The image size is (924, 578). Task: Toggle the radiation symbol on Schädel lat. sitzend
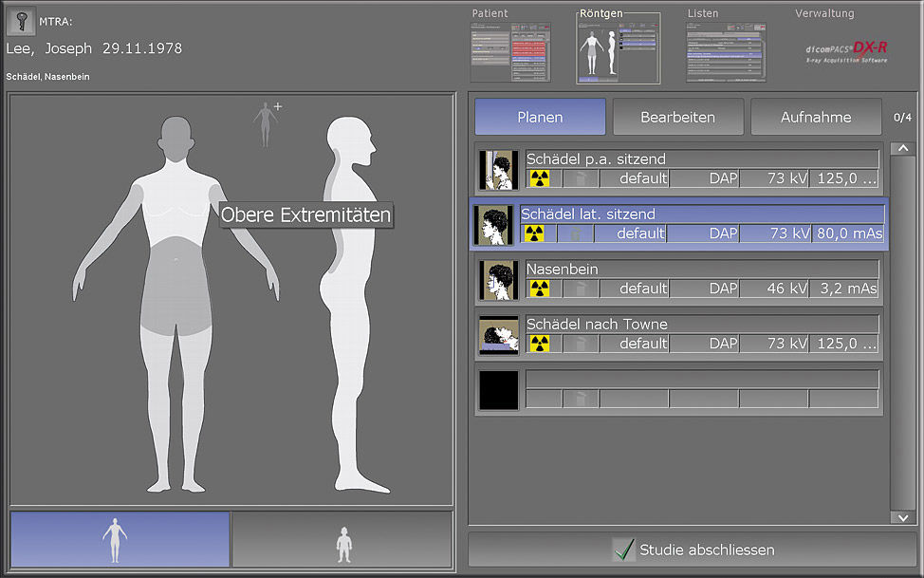(x=536, y=233)
